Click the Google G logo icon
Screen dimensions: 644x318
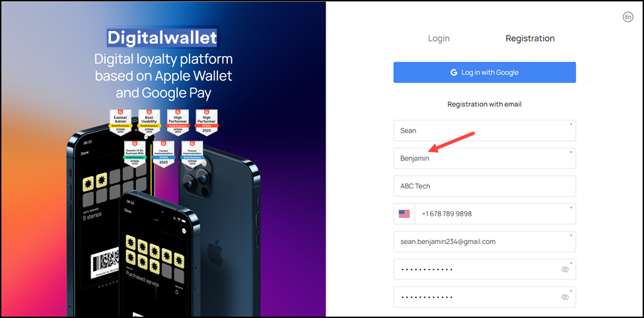click(454, 72)
